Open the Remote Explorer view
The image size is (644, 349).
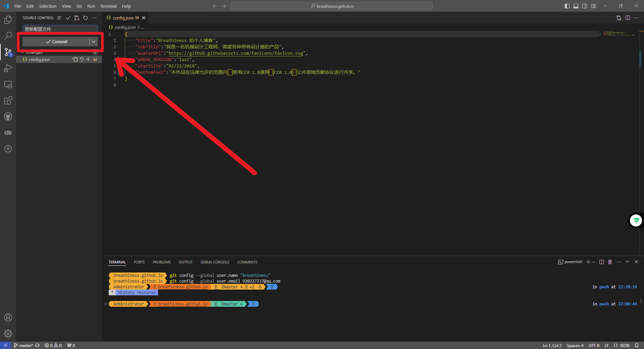tap(8, 84)
